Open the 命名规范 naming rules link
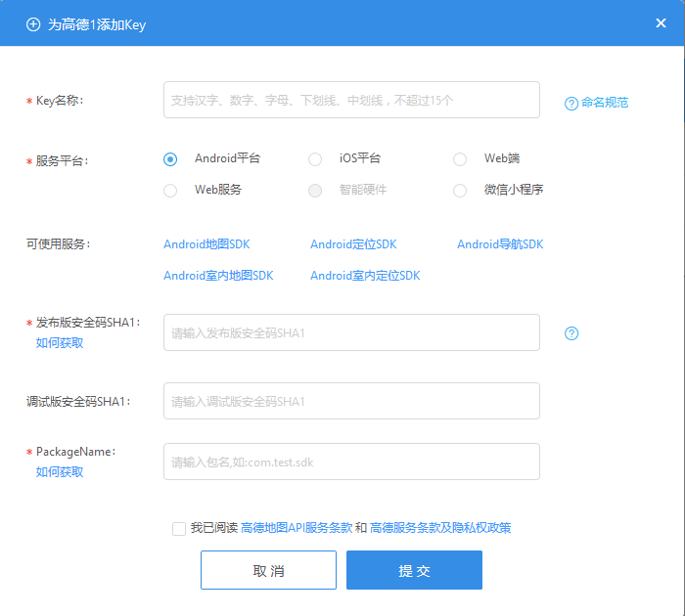 pos(605,103)
